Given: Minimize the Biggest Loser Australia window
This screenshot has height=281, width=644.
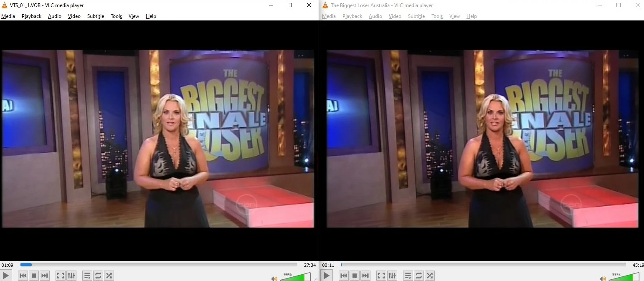Looking at the screenshot, I should tap(600, 5).
